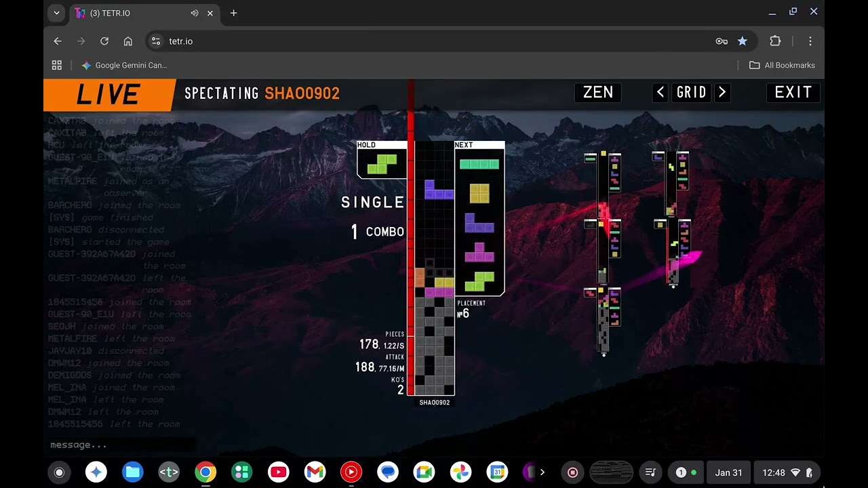The height and width of the screenshot is (488, 868).
Task: Go back to the previous page
Action: (x=58, y=41)
